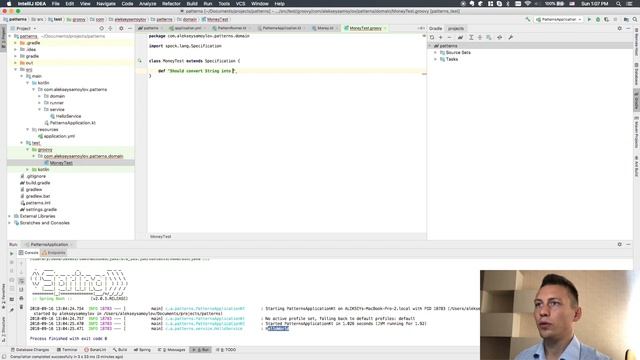Viewport: 640px width, 360px height.
Task: Switch to the Console tab in Run panel
Action: pyautogui.click(x=28, y=253)
